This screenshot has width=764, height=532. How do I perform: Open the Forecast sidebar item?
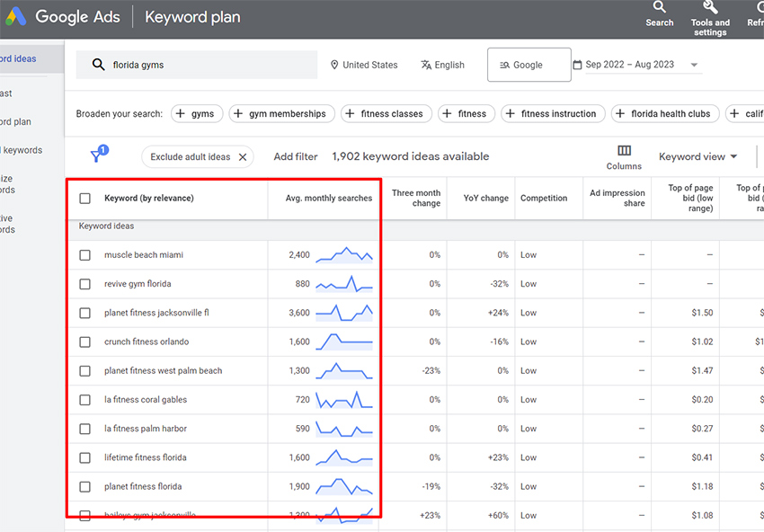[6, 93]
